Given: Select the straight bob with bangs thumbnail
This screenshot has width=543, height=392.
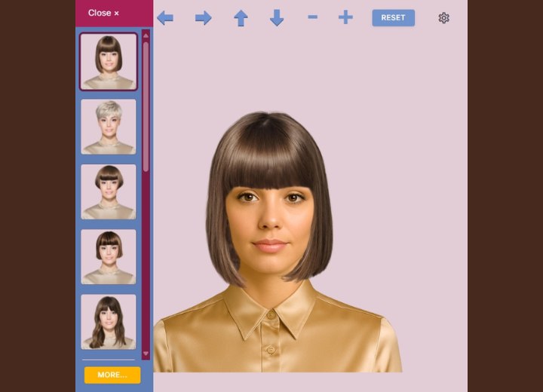Looking at the screenshot, I should (x=109, y=62).
